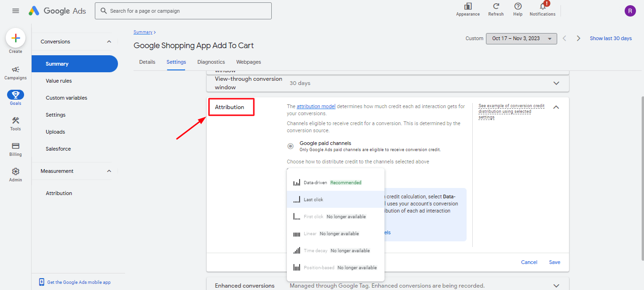Screen dimensions: 644x290
Task: Click the 30 days value text
Action: click(x=300, y=83)
